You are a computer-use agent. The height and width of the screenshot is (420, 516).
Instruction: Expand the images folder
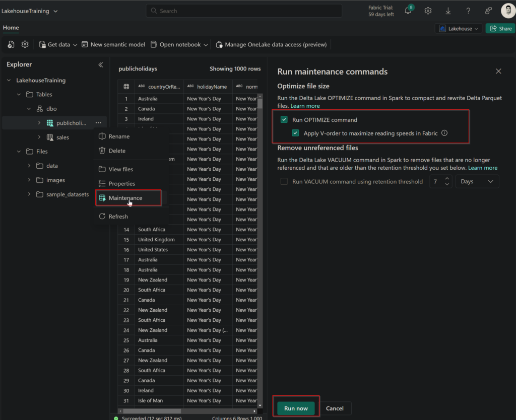pos(29,180)
